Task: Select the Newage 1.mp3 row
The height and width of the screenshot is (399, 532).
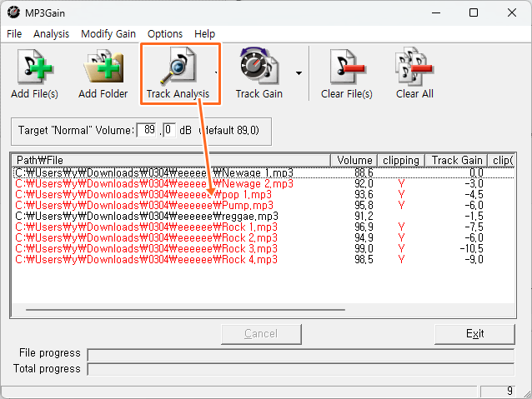Action: point(263,173)
